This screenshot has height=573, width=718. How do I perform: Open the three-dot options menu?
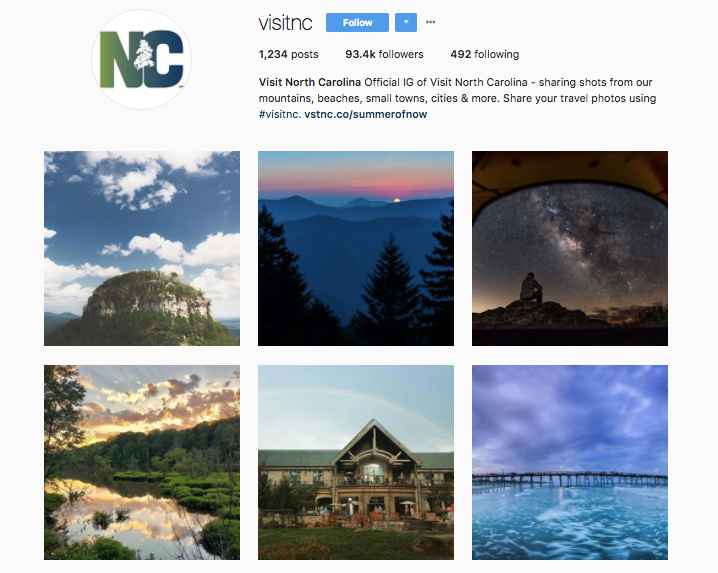click(430, 22)
